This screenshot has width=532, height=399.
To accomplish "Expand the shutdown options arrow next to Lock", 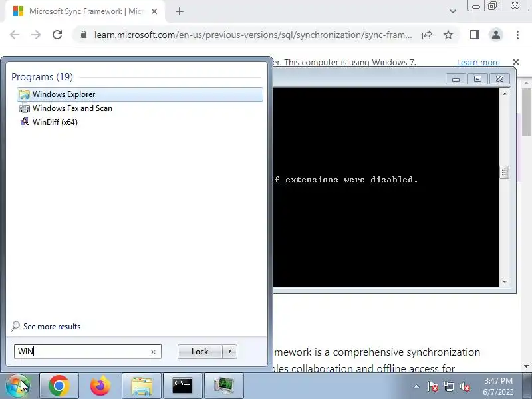I will (230, 352).
